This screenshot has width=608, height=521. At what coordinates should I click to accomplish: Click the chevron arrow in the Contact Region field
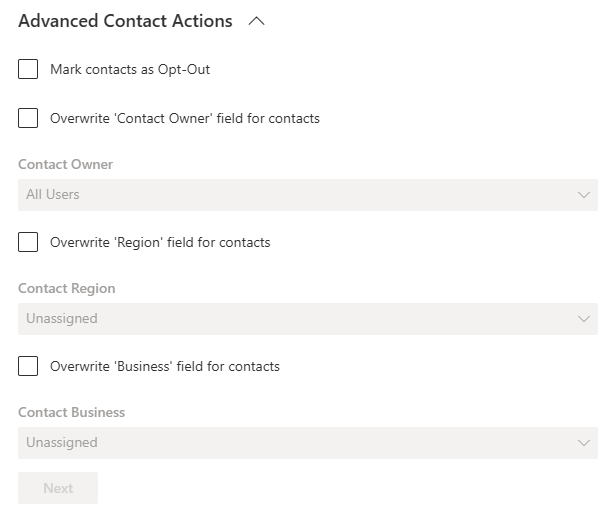click(585, 319)
